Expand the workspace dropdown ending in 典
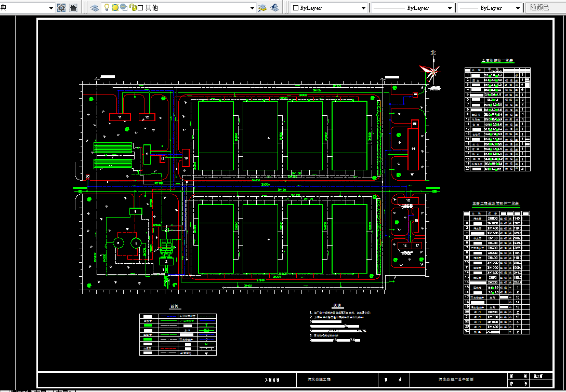 (x=51, y=8)
